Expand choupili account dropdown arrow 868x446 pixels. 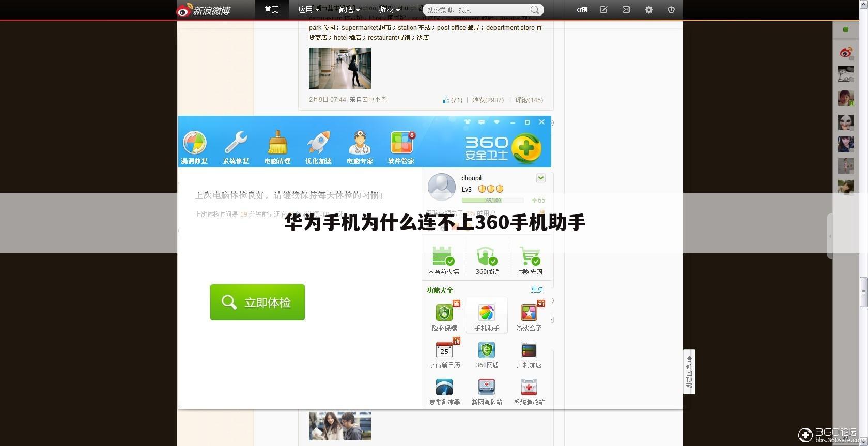click(541, 178)
